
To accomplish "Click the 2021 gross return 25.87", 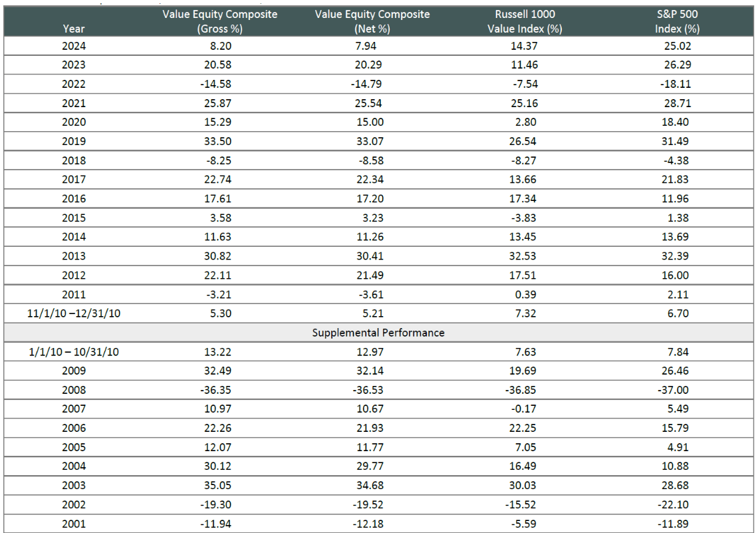I will [x=218, y=104].
